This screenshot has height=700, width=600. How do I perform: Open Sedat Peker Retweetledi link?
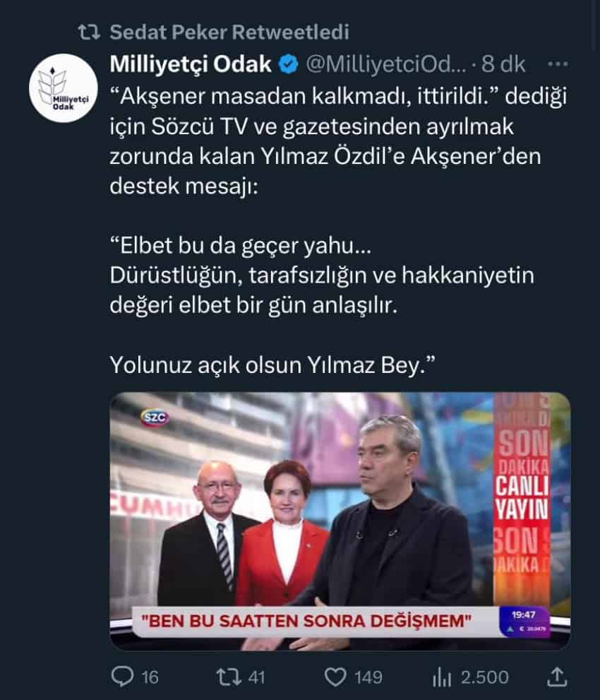click(x=229, y=32)
